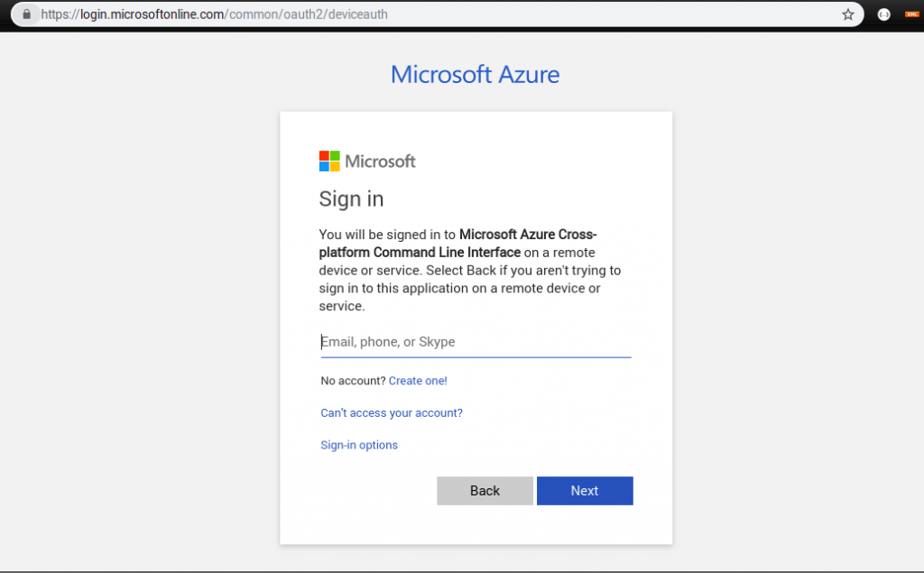
Task: Open Can't access your account? link
Action: 392,412
